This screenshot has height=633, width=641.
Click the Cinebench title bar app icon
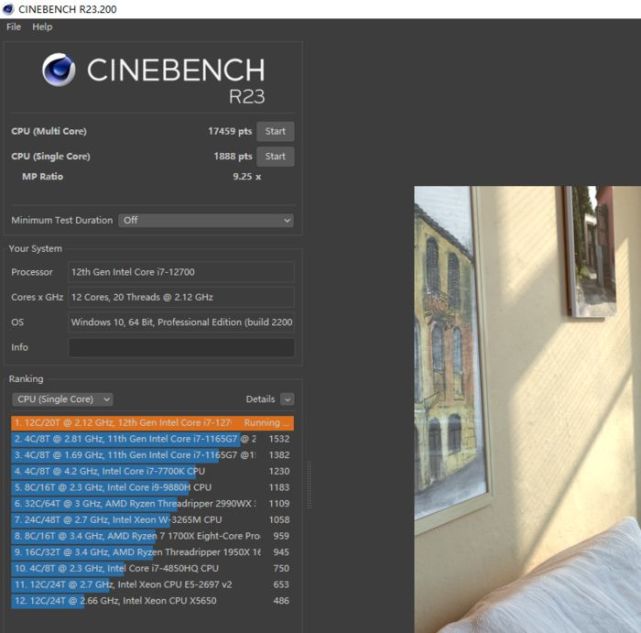pyautogui.click(x=8, y=9)
